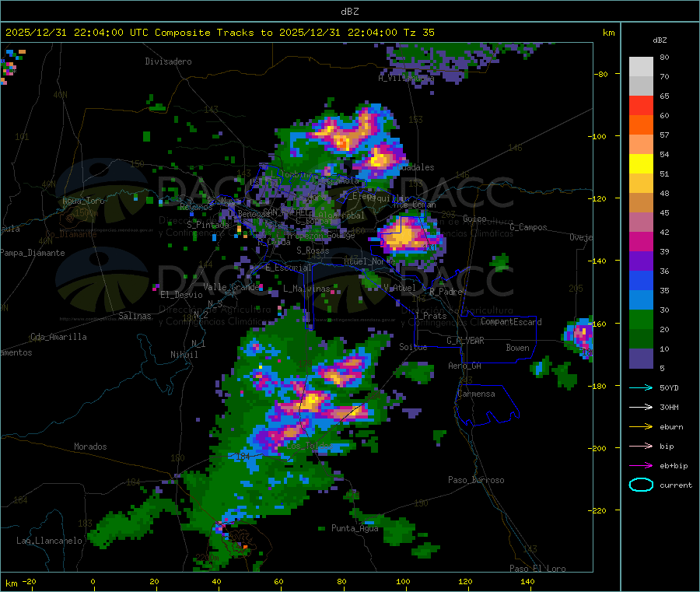
Task: Click the timestamp header '2025/12/31 22:04:00 UTC Composite'
Action: (108, 33)
